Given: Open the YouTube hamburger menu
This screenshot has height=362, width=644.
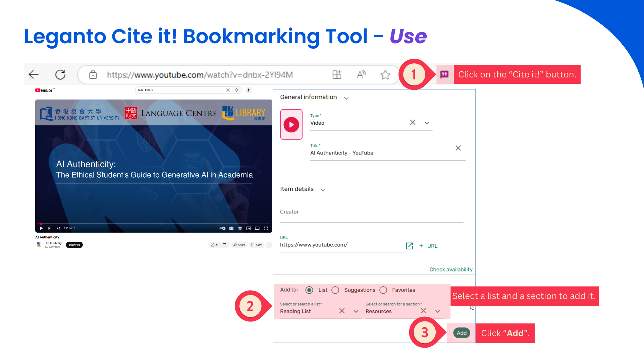Looking at the screenshot, I should [x=29, y=90].
